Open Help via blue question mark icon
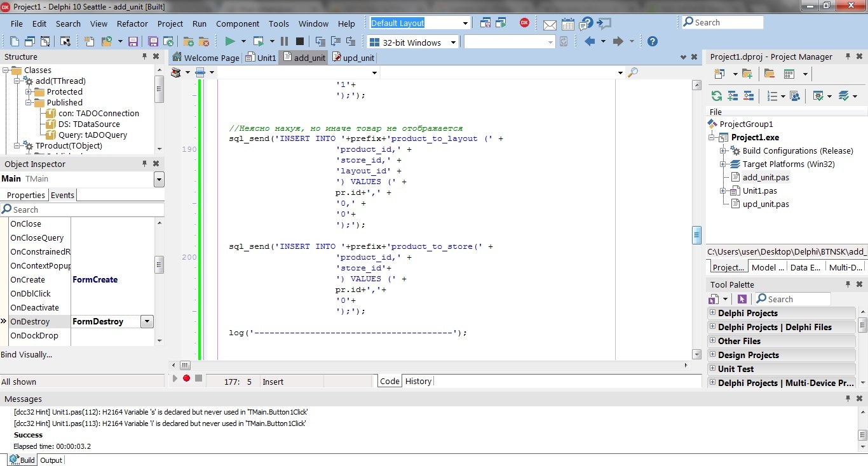 [x=652, y=42]
